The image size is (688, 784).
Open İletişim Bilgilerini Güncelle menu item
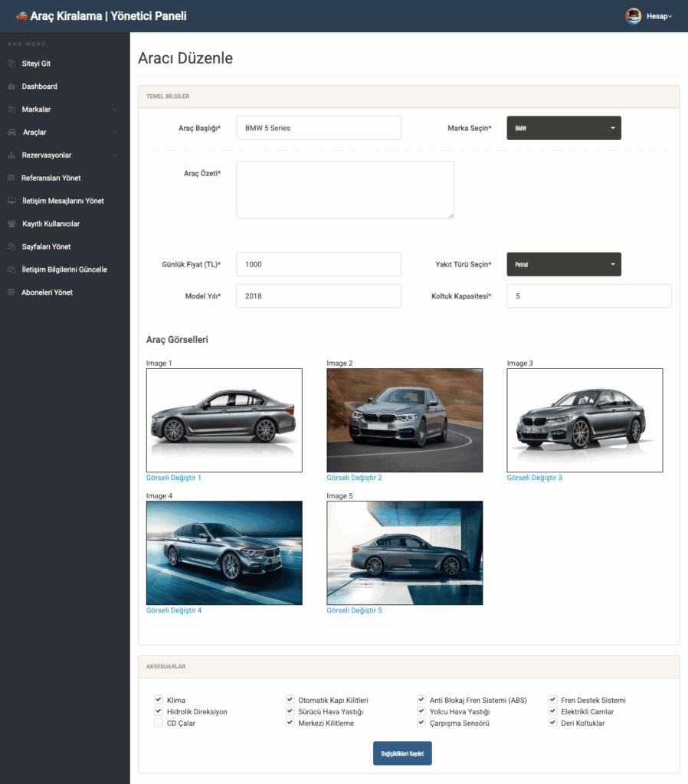(x=65, y=269)
